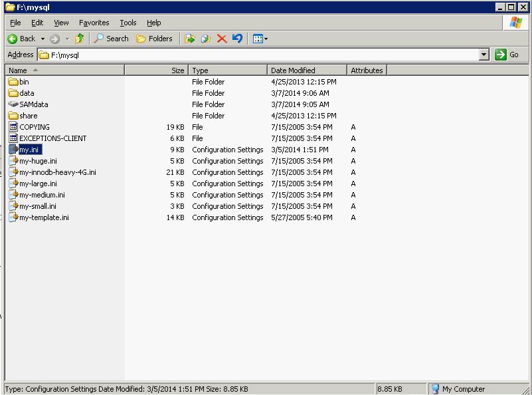Open the Tools menu
The width and height of the screenshot is (532, 395).
pyautogui.click(x=128, y=23)
